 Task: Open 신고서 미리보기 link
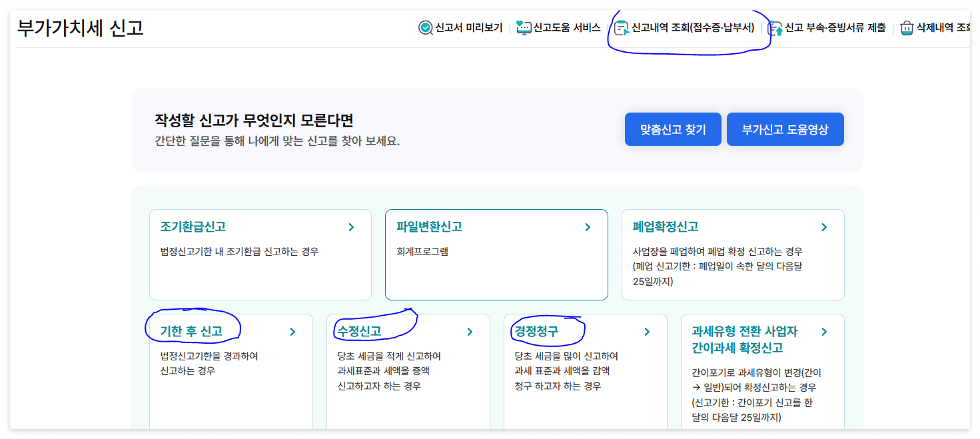[469, 28]
